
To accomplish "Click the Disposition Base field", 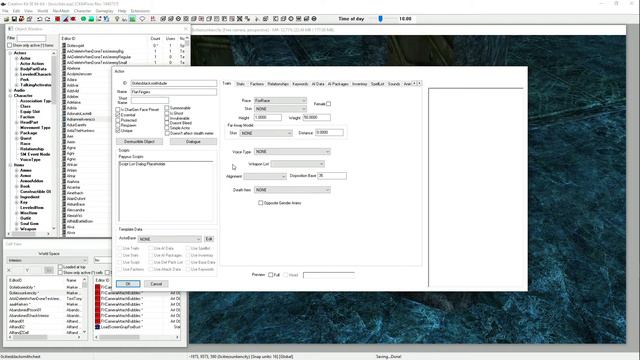I will [332, 176].
